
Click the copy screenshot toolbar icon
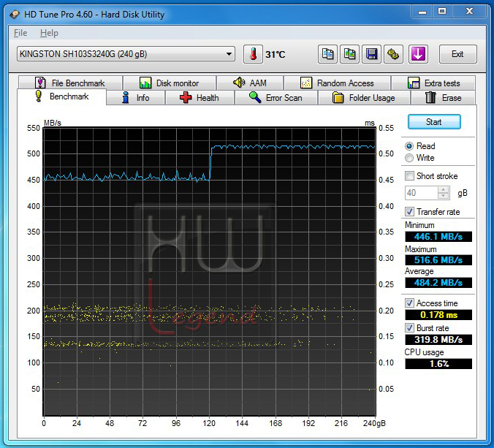[x=350, y=54]
